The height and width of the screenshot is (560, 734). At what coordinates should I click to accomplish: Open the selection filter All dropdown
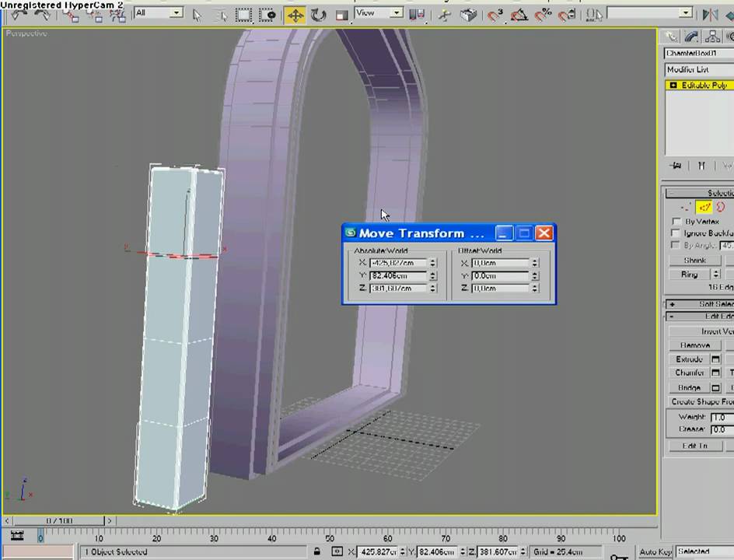[158, 13]
